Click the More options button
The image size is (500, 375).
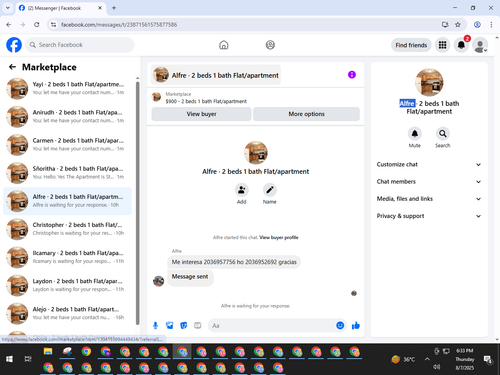pyautogui.click(x=306, y=114)
